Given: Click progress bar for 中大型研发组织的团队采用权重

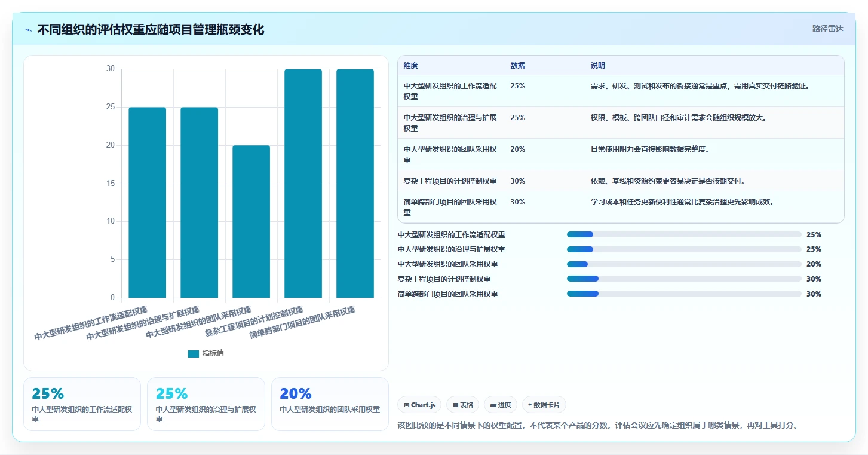Looking at the screenshot, I should click(x=684, y=264).
